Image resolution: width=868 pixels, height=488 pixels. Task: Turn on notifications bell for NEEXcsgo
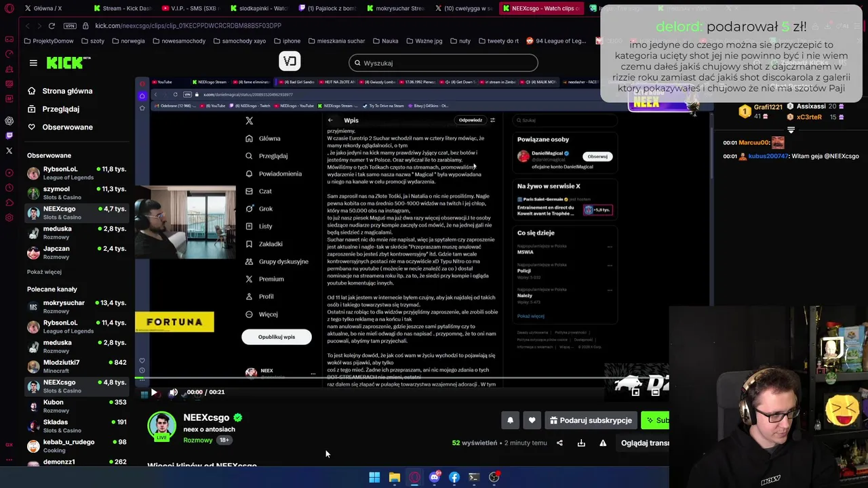point(510,420)
